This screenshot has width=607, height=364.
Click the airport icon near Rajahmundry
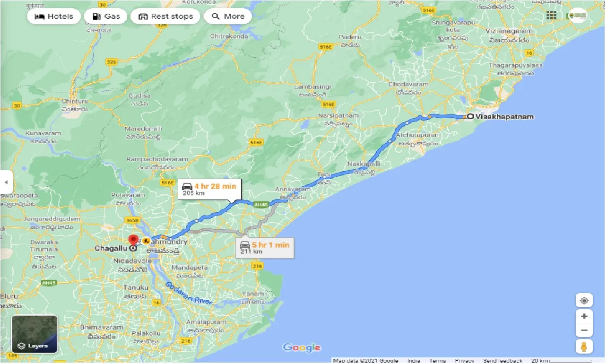pos(147,241)
